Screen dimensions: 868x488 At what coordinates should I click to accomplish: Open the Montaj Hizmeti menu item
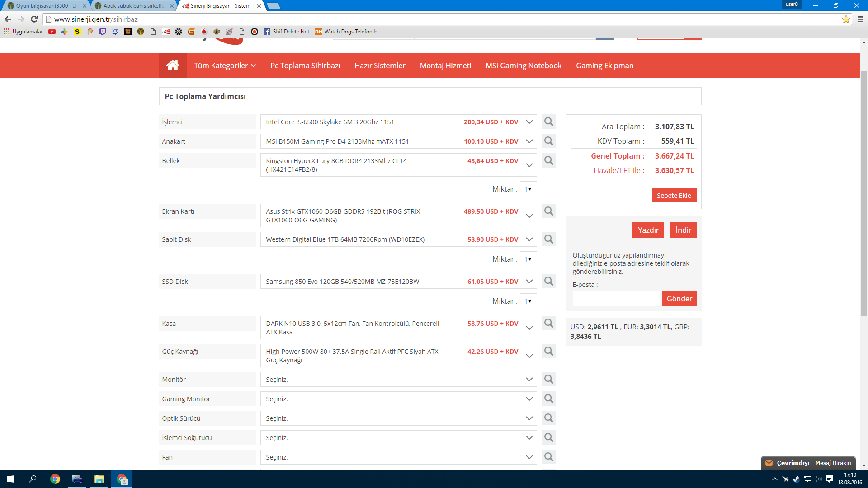[445, 66]
